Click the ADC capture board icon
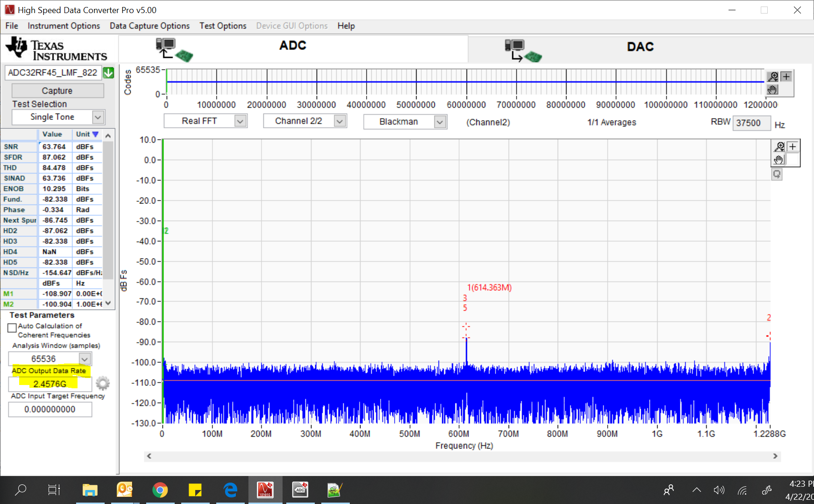This screenshot has width=814, height=504. click(x=174, y=49)
